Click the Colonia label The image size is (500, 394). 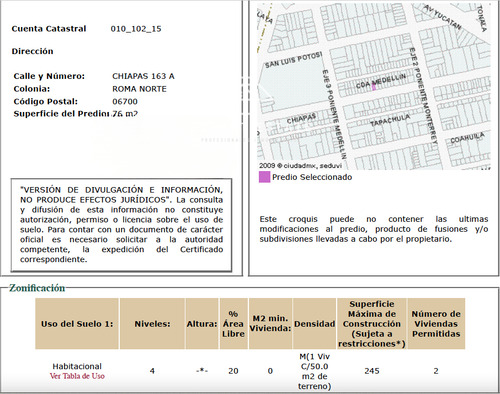(x=32, y=89)
